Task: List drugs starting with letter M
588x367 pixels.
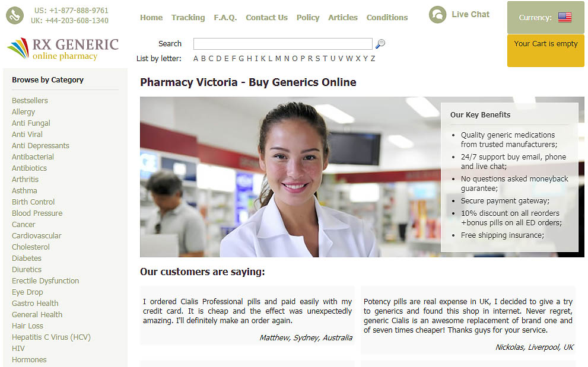Action: tap(278, 59)
